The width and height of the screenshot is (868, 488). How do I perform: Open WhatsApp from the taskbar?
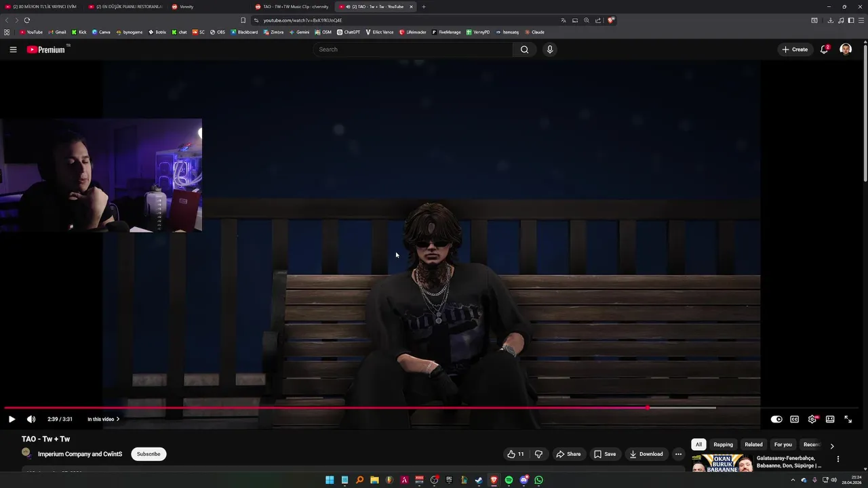pos(538,480)
